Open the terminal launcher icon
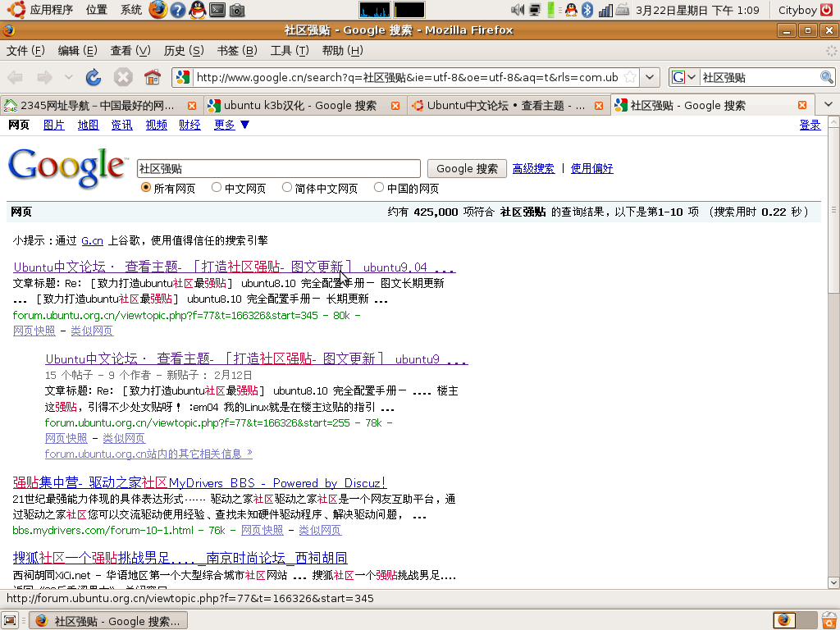Screen dimensions: 840x630 [x=217, y=10]
